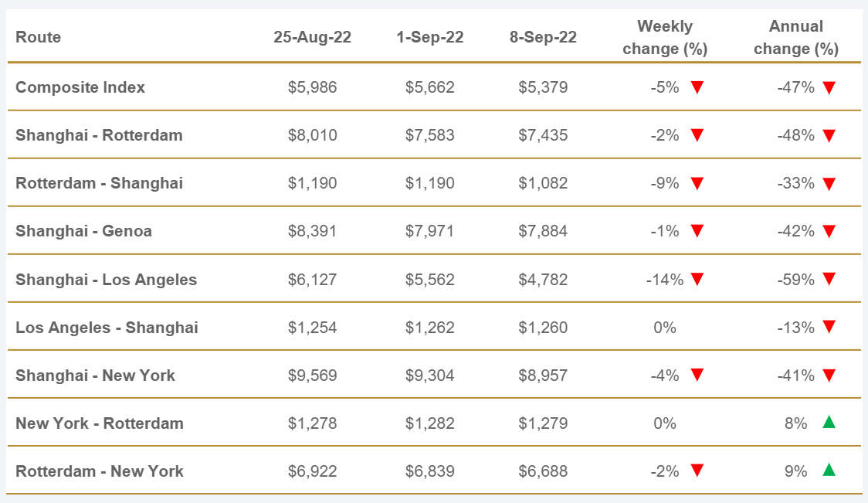Viewport: 868px width, 503px height.
Task: Click the Shanghai - Los Angeles route label
Action: [106, 280]
